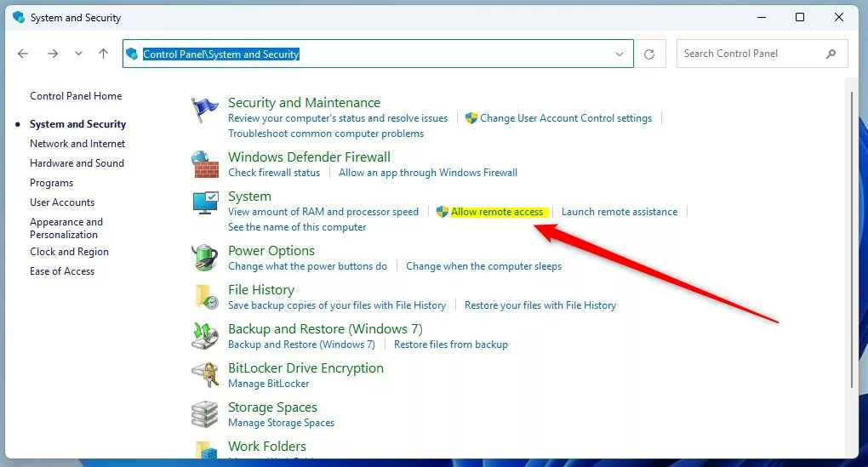The width and height of the screenshot is (868, 467).
Task: Open User Accounts category
Action: click(62, 202)
